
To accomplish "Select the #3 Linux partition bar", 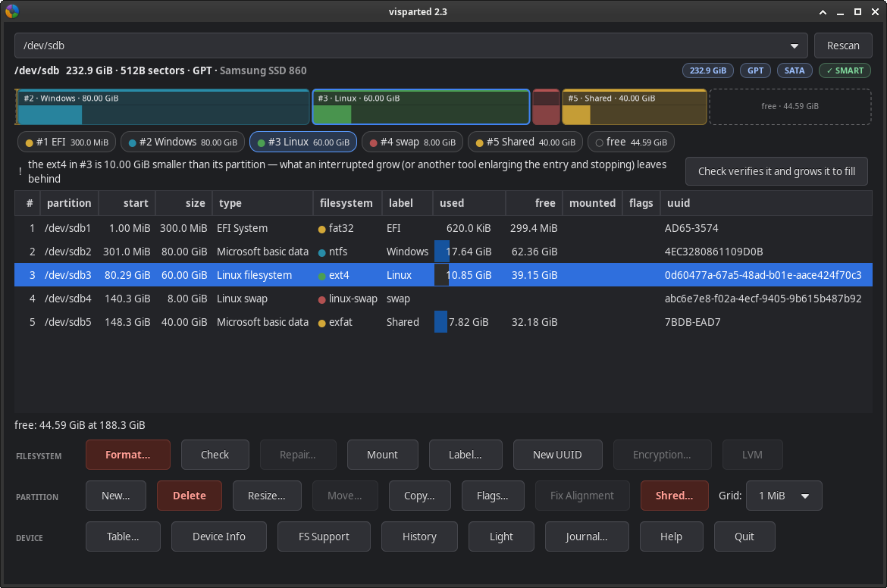I will [421, 107].
